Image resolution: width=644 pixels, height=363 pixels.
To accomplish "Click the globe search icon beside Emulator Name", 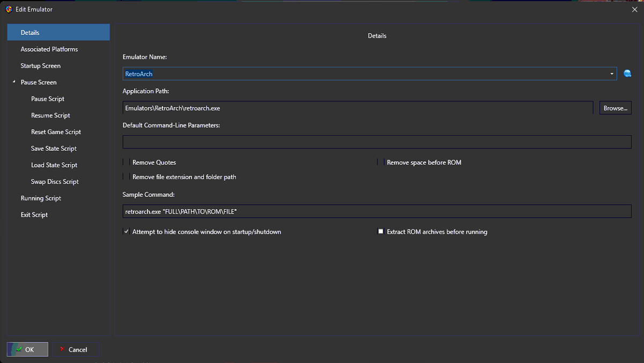I will click(x=627, y=74).
